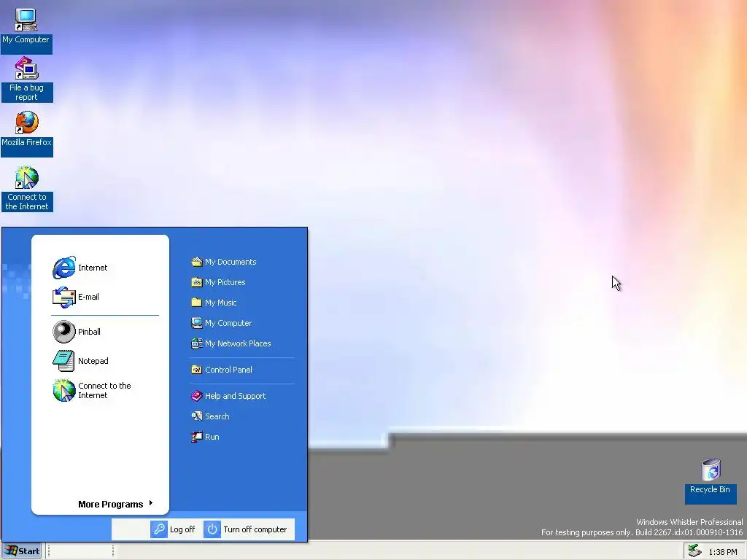Screen dimensions: 747x560
Task: Click the Help and Support book icon
Action: point(197,396)
